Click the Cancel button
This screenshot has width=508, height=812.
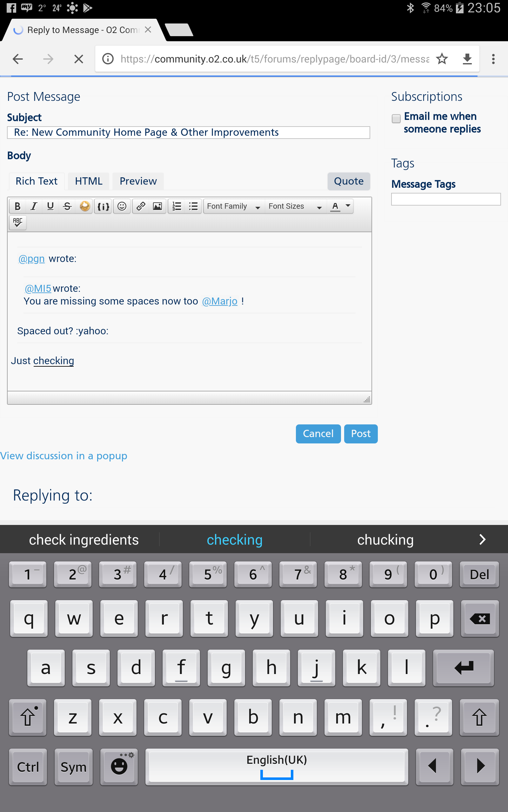pyautogui.click(x=318, y=434)
